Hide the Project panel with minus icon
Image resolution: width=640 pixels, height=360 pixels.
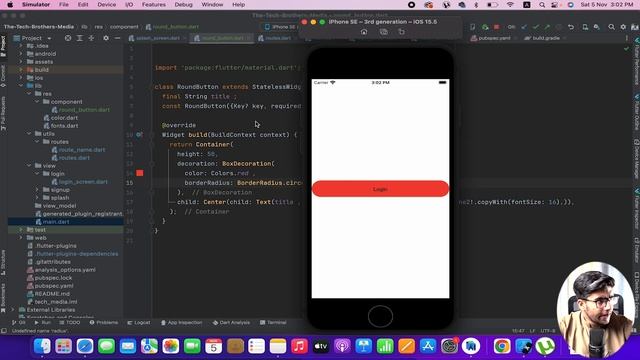coord(117,38)
